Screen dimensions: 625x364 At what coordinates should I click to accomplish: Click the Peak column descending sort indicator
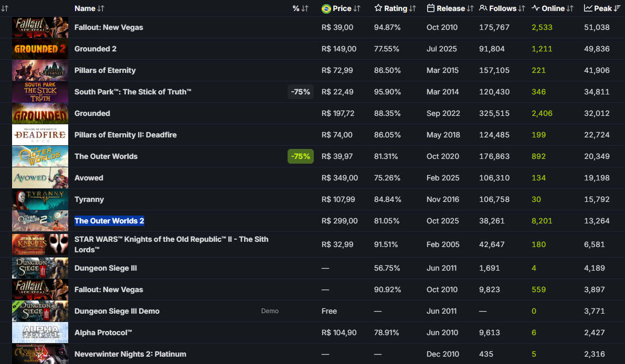pyautogui.click(x=618, y=8)
